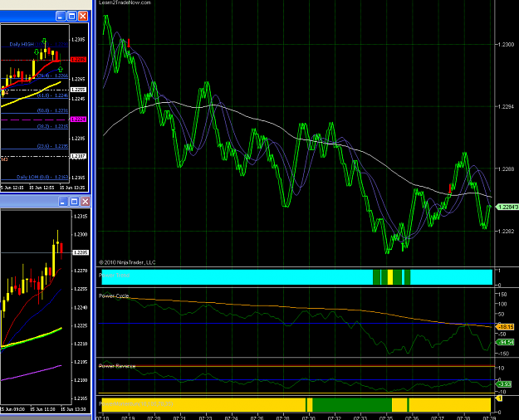Click the green -3.93 Power Reverse value tag
This screenshot has width=519, height=420.
point(503,384)
